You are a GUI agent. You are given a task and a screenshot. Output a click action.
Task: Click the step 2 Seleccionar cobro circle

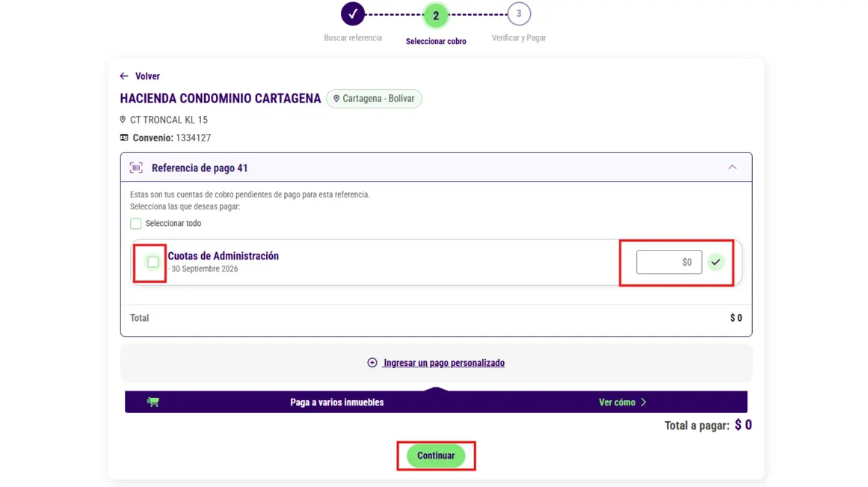pos(436,16)
